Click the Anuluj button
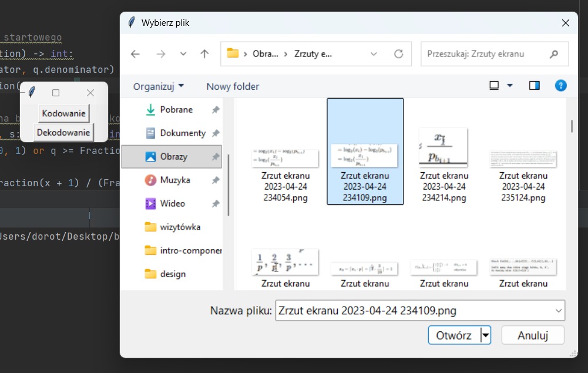The image size is (588, 373). coord(533,335)
